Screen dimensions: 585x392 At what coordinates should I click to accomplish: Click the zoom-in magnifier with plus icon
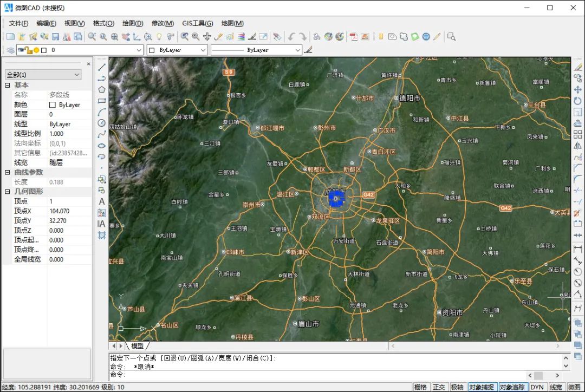point(92,37)
